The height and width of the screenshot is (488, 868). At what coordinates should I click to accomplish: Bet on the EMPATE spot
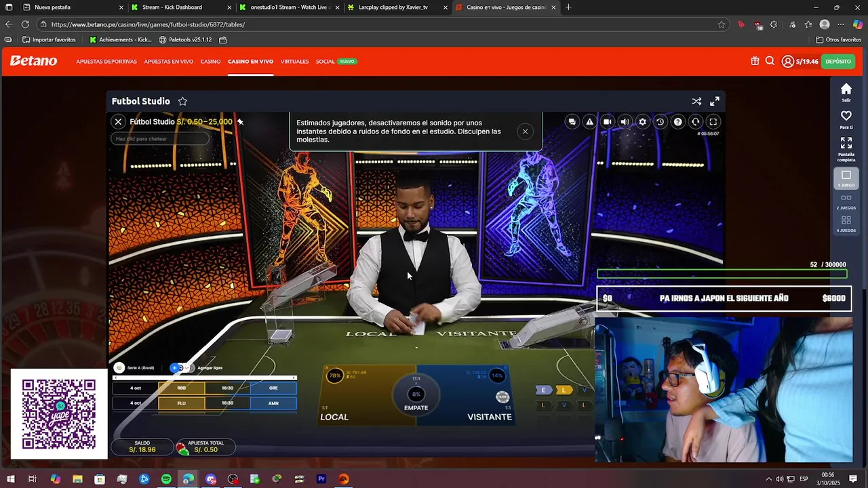tap(416, 395)
